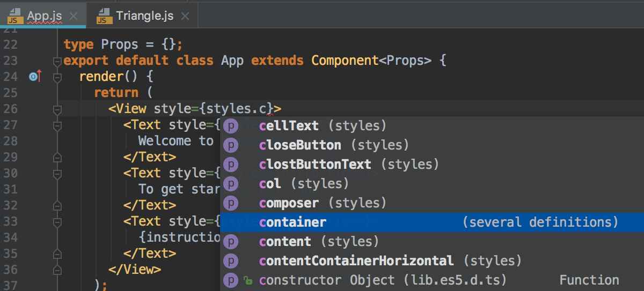This screenshot has width=644, height=291.
Task: Click the green lock icon by constructor
Action: [248, 280]
